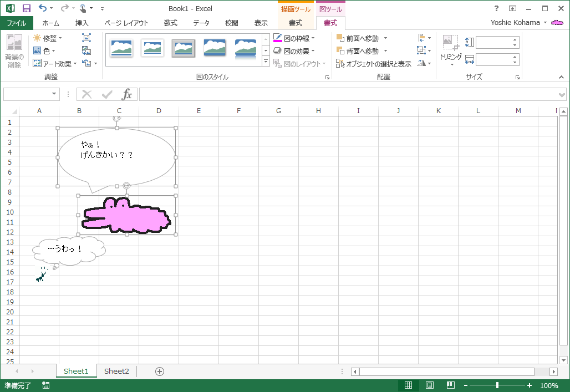The height and width of the screenshot is (392, 570).
Task: Select column E header
Action: point(199,111)
